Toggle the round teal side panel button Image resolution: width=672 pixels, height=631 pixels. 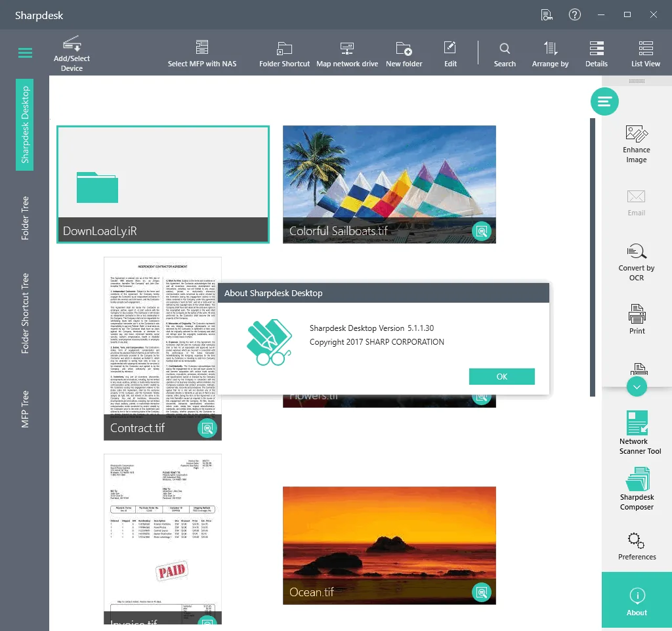click(604, 102)
